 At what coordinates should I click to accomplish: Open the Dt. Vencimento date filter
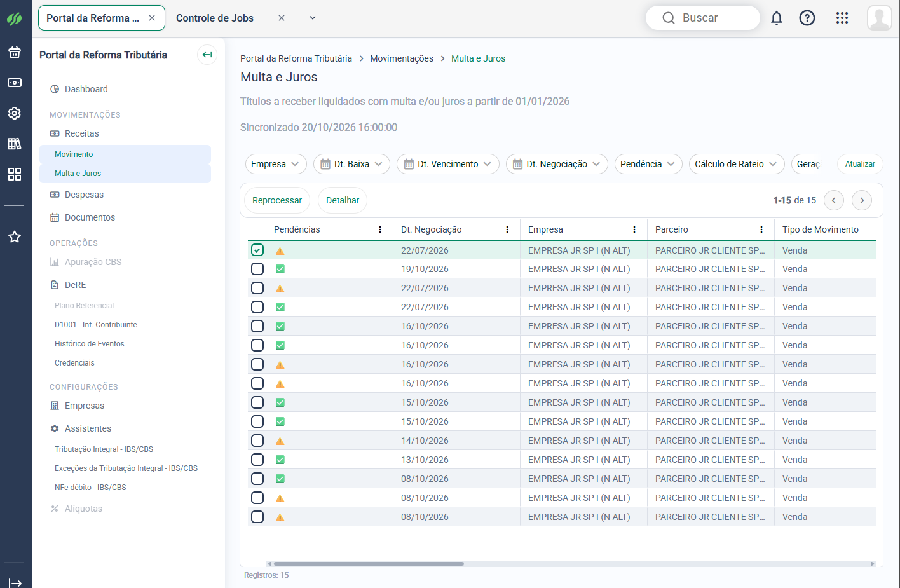tap(448, 164)
